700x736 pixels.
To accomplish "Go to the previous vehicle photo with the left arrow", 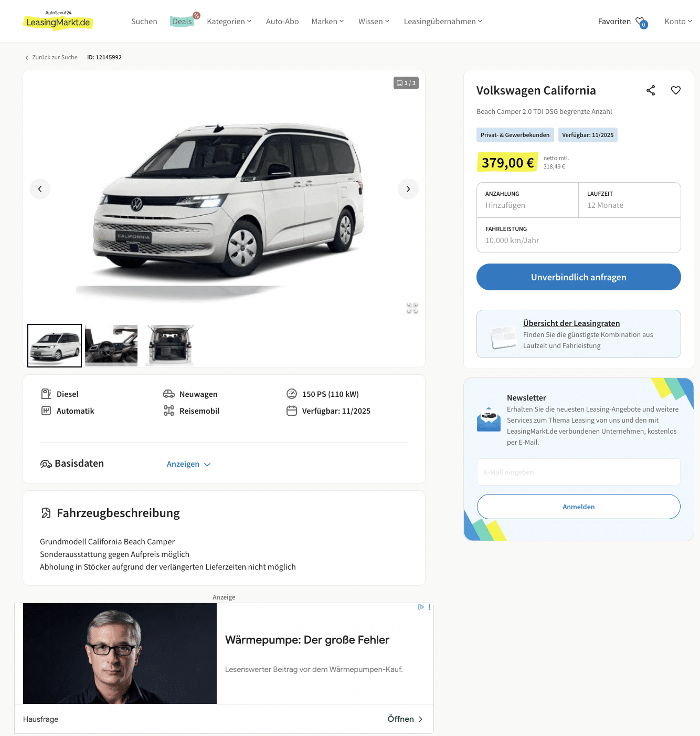I will [40, 189].
